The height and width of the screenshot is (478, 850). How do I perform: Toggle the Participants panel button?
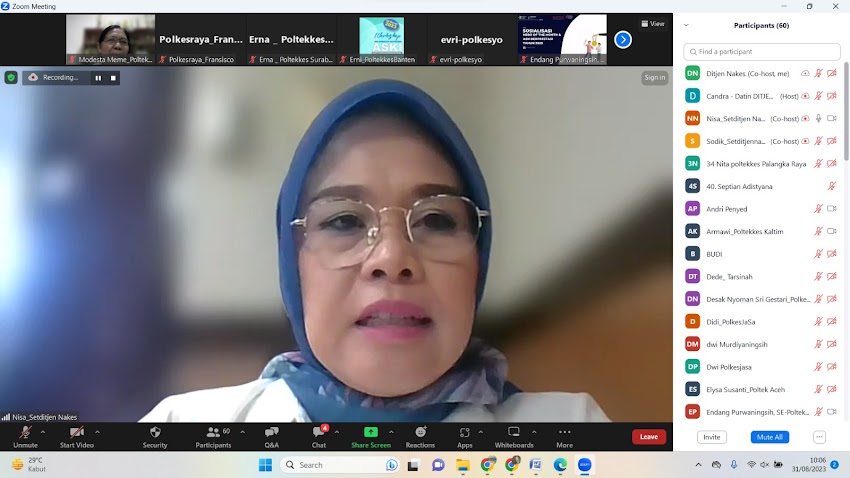click(213, 437)
